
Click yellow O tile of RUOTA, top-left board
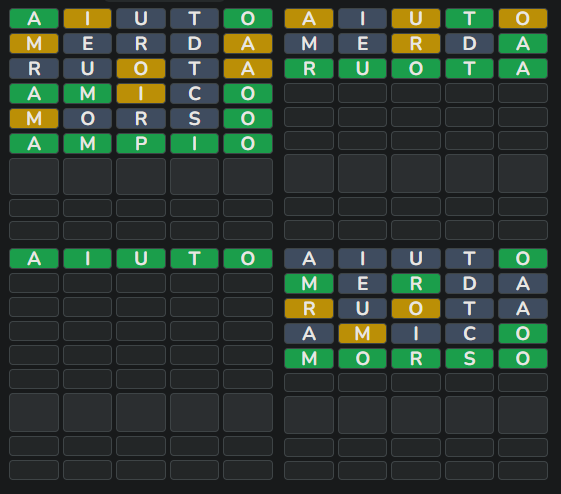click(141, 68)
